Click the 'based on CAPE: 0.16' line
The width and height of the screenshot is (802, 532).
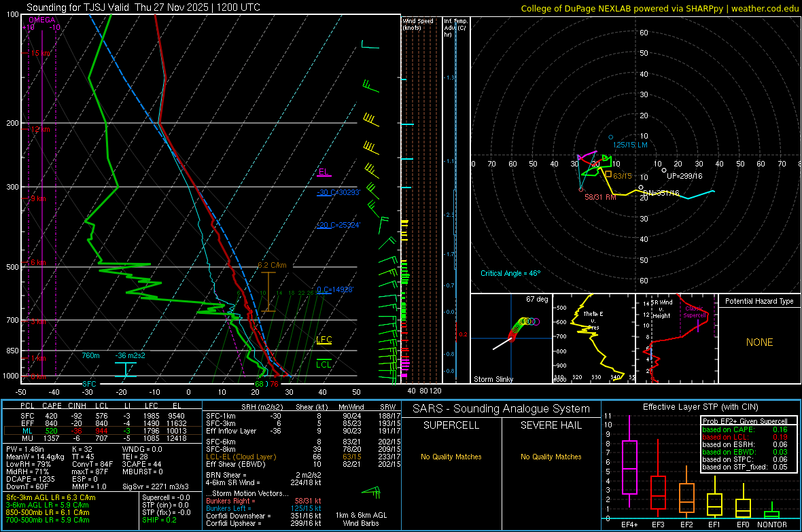(x=745, y=429)
